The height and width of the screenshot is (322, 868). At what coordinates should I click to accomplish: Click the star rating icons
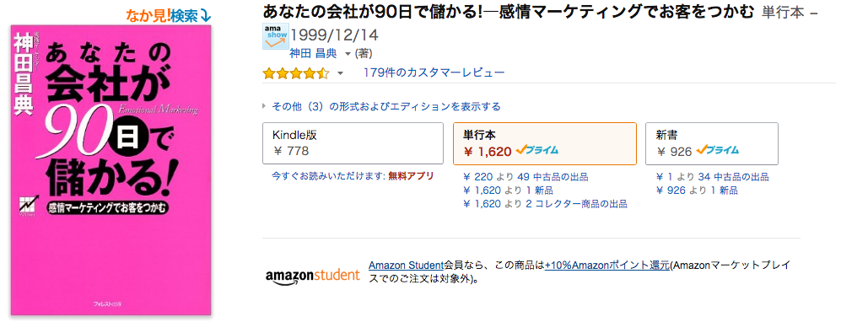click(295, 73)
